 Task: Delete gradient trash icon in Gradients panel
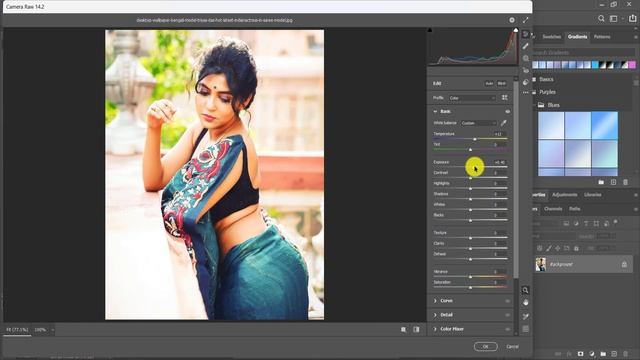point(626,182)
